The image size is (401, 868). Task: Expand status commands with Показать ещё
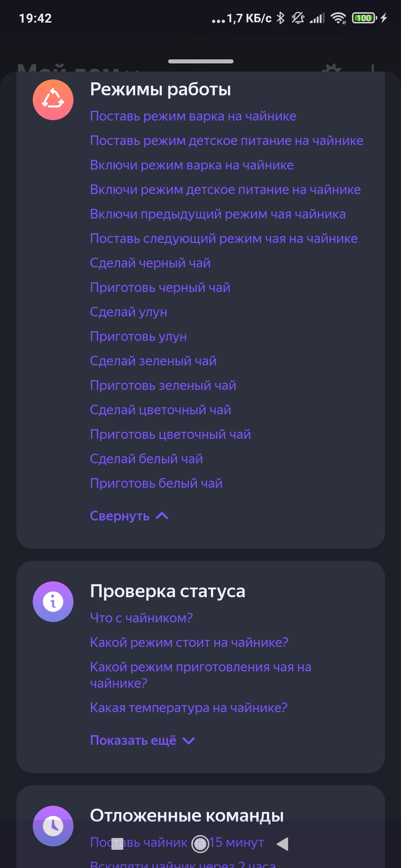click(x=142, y=740)
